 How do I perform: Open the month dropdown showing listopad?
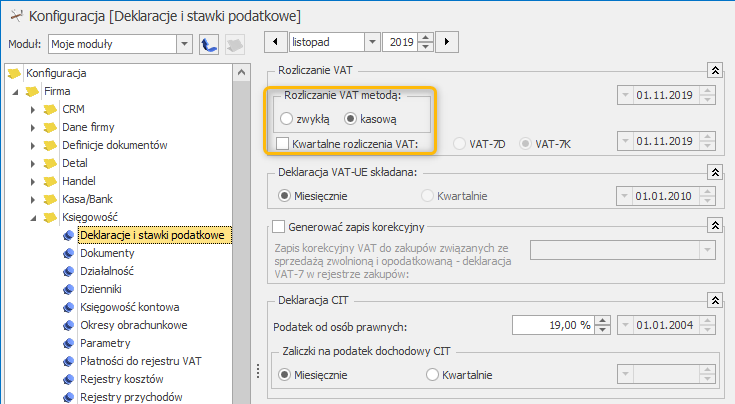pos(372,42)
